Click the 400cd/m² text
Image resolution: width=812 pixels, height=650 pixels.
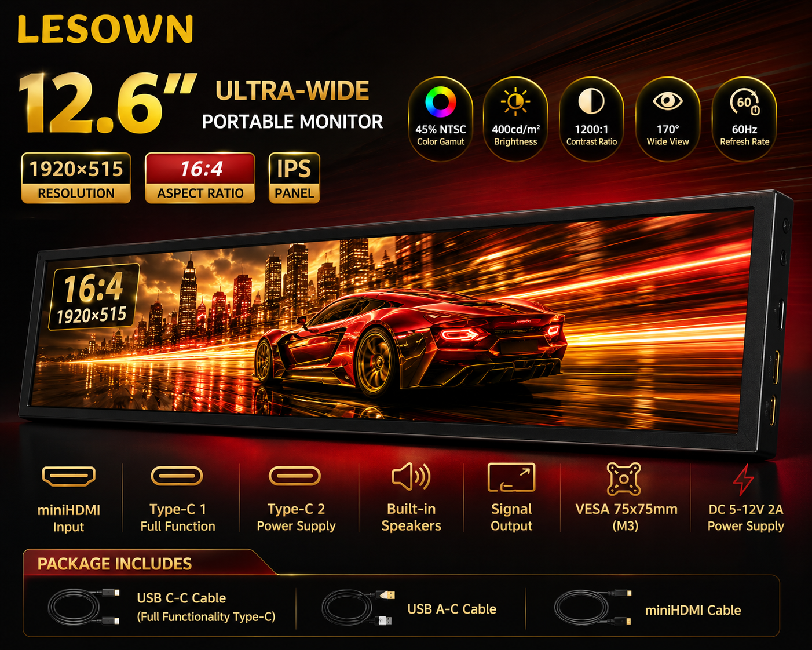pos(515,129)
